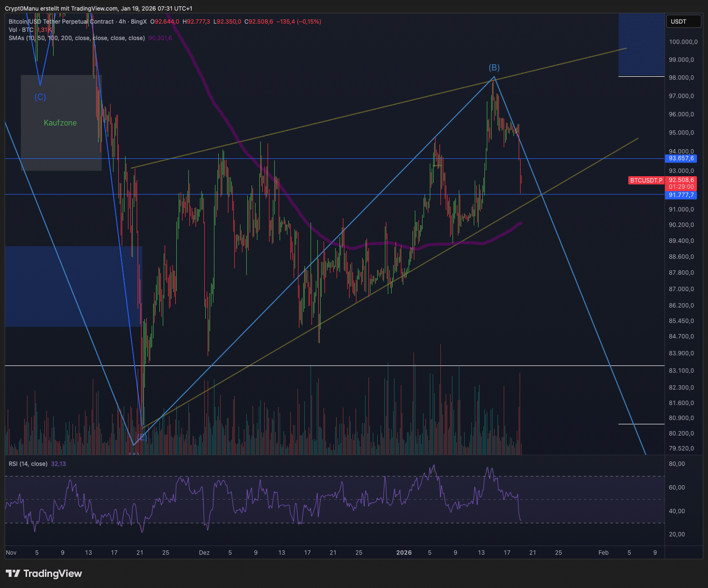Screen dimensions: 708x588
Task: Select the blue 91.777,7 price label
Action: point(681,195)
